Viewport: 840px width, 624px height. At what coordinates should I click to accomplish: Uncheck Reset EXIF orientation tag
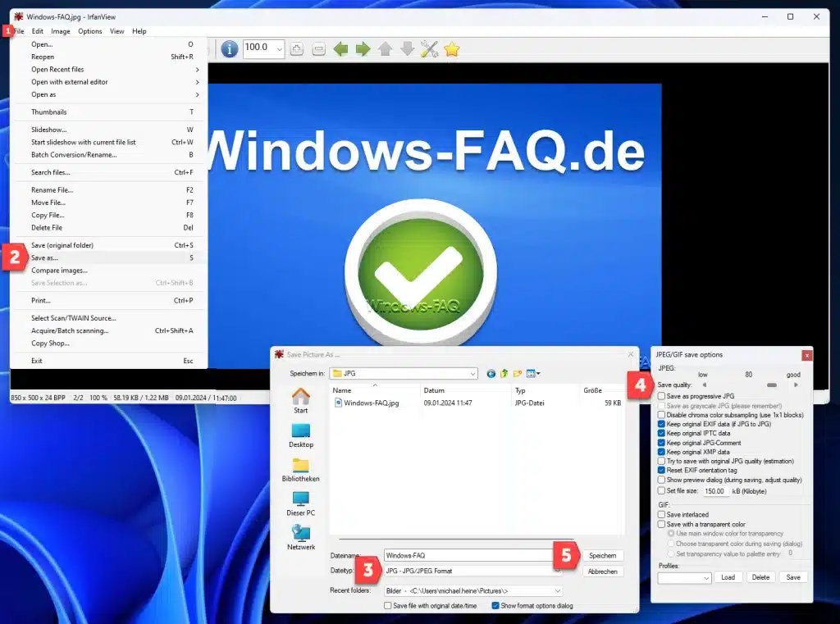(x=662, y=471)
